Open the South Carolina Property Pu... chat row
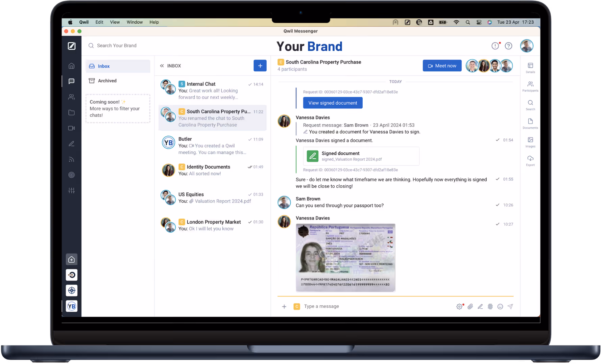The image size is (602, 364). pyautogui.click(x=213, y=118)
